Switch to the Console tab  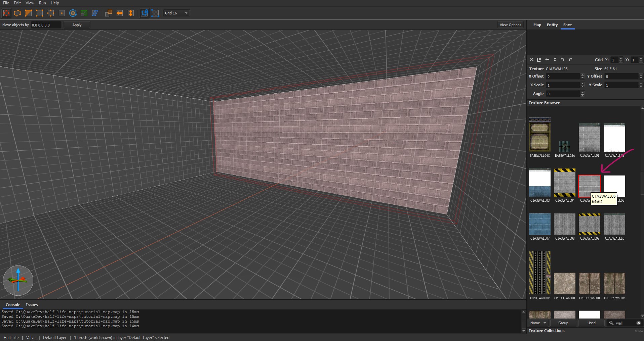coord(13,305)
